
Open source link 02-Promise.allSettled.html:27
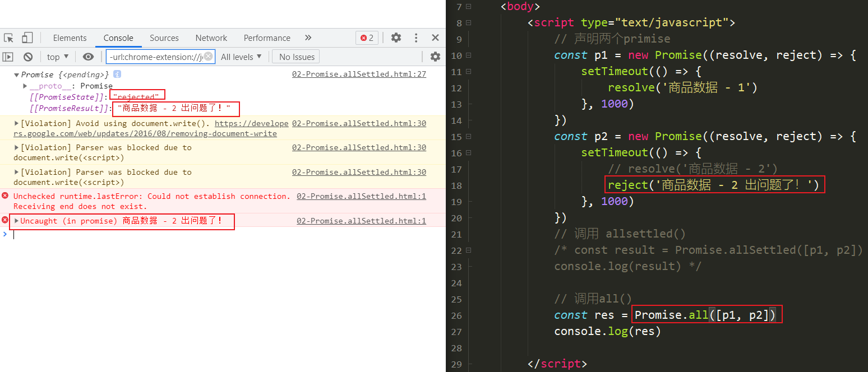(x=359, y=74)
